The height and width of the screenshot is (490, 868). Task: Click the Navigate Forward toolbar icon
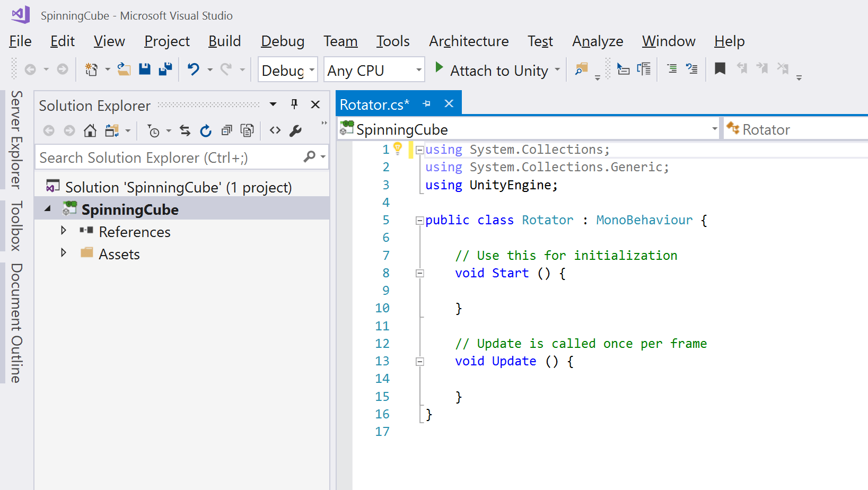[63, 69]
